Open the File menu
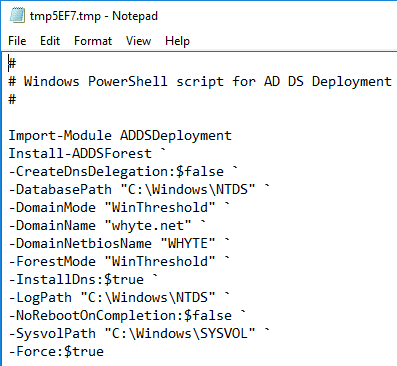This screenshot has height=366, width=397. pyautogui.click(x=17, y=41)
